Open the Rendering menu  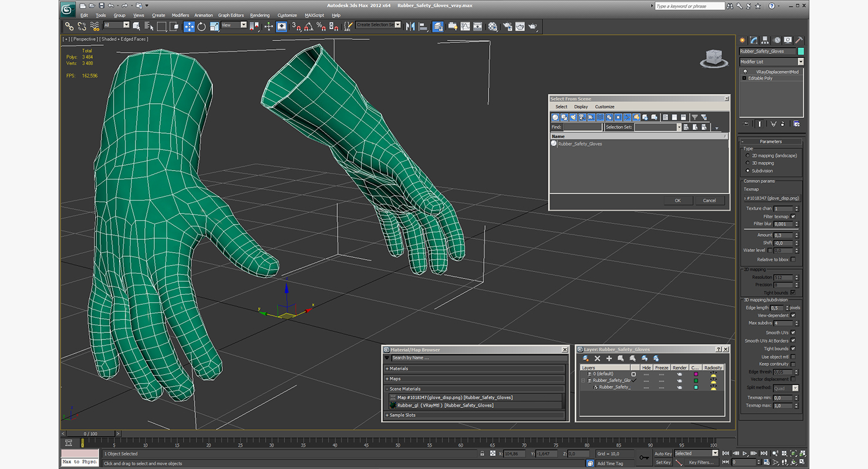pyautogui.click(x=260, y=15)
